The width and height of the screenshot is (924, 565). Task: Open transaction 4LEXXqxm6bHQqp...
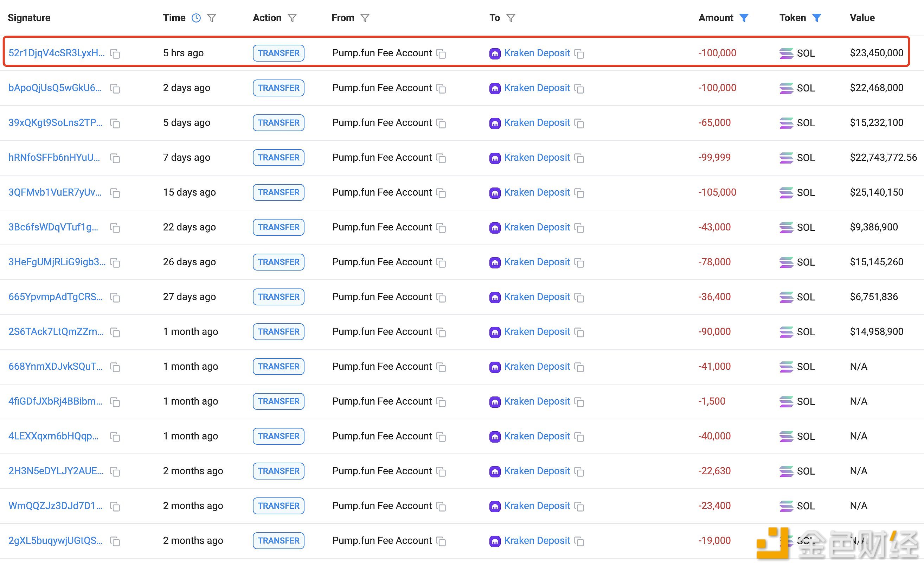(x=54, y=436)
